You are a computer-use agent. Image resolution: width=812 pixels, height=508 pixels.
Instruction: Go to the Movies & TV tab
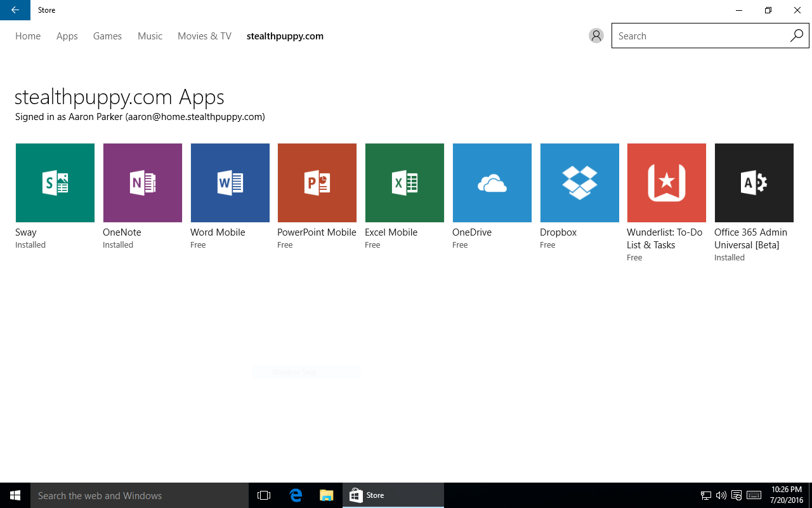(204, 36)
